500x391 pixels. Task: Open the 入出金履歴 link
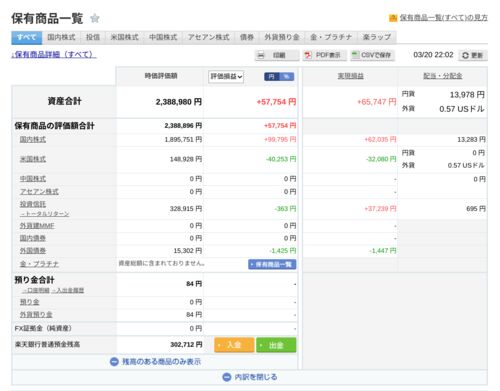68,291
